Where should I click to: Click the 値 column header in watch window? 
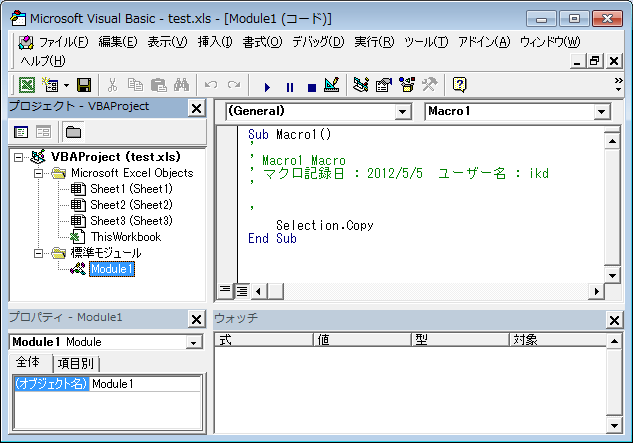(x=363, y=340)
